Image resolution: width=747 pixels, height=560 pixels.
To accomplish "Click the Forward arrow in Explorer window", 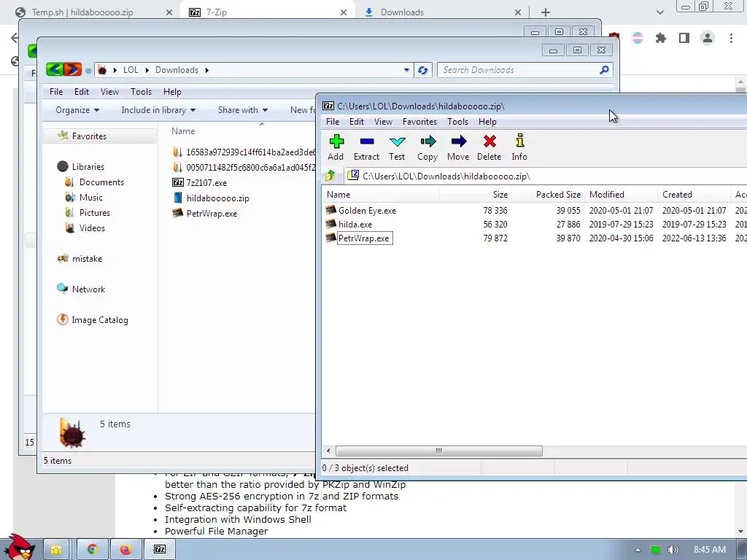I will (73, 70).
